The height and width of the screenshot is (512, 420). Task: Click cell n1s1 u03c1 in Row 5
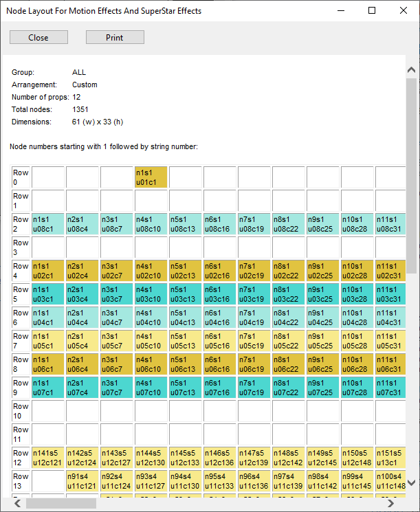(48, 294)
